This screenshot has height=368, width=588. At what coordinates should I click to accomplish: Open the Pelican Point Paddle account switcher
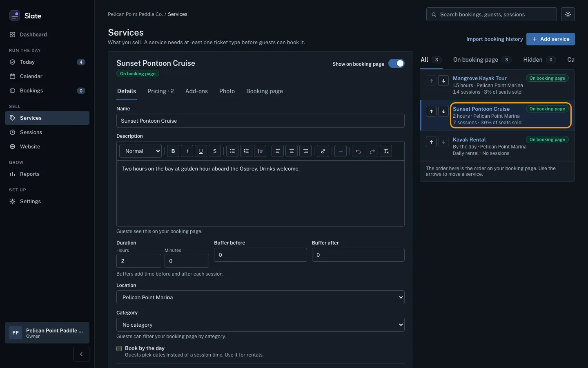47,333
